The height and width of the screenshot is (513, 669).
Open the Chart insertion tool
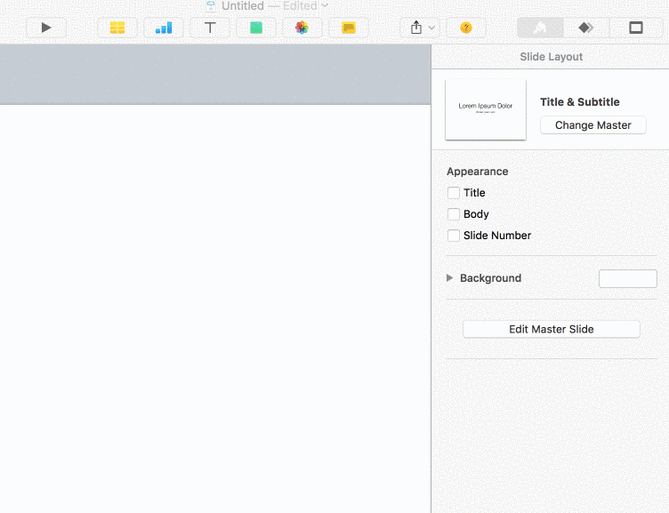point(163,28)
